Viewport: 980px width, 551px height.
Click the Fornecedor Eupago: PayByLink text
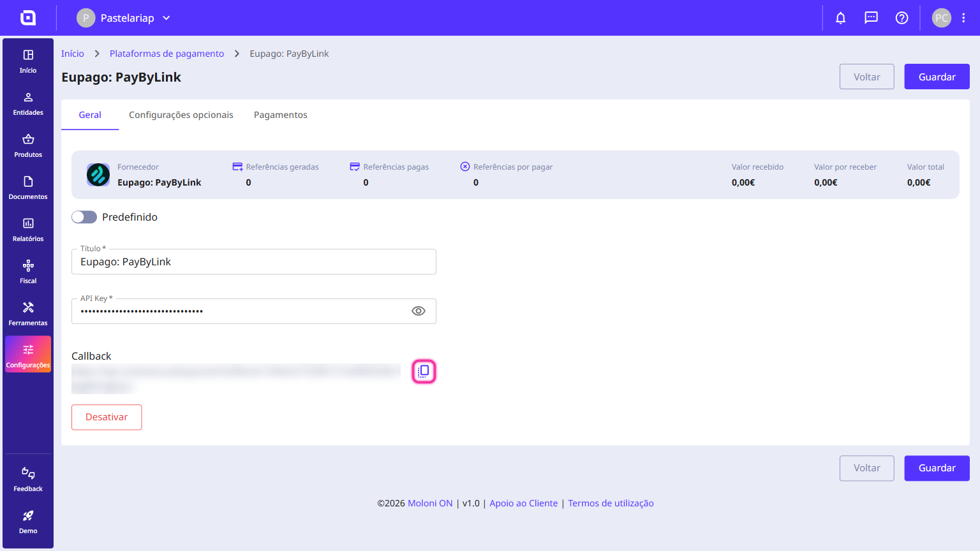[x=160, y=182]
